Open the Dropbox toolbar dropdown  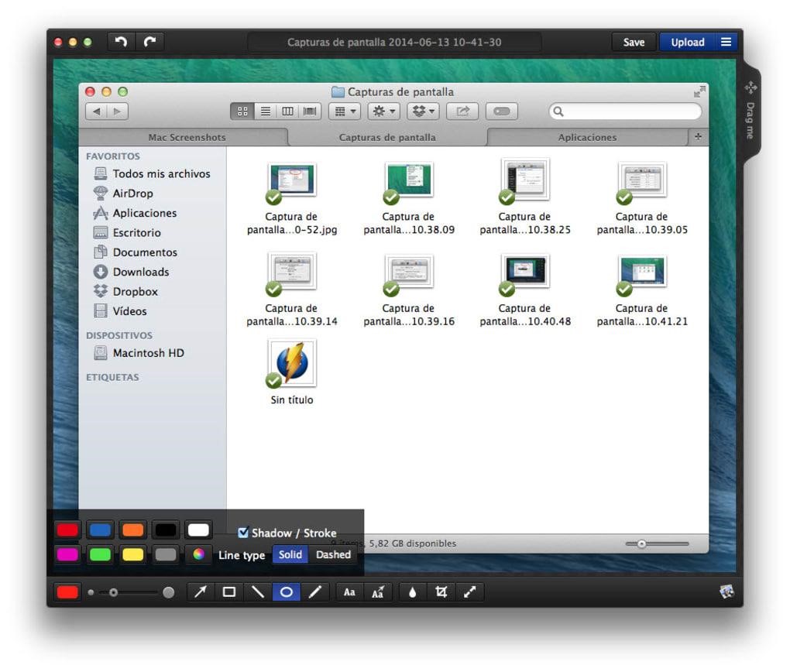click(423, 111)
